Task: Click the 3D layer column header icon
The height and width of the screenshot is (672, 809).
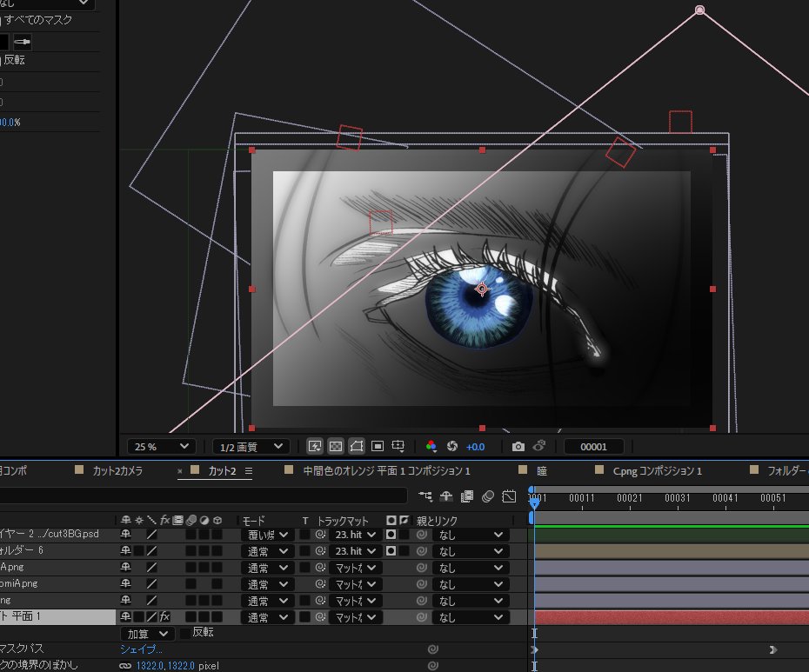Action: click(x=217, y=521)
